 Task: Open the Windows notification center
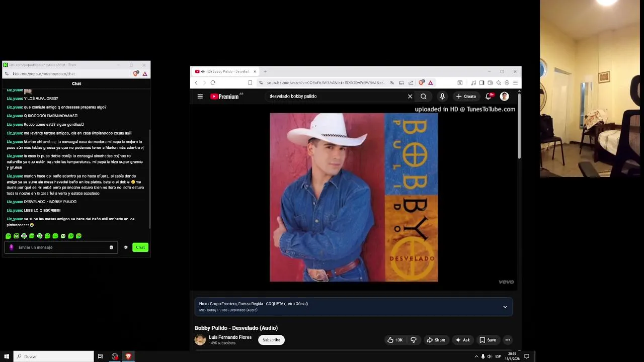527,356
